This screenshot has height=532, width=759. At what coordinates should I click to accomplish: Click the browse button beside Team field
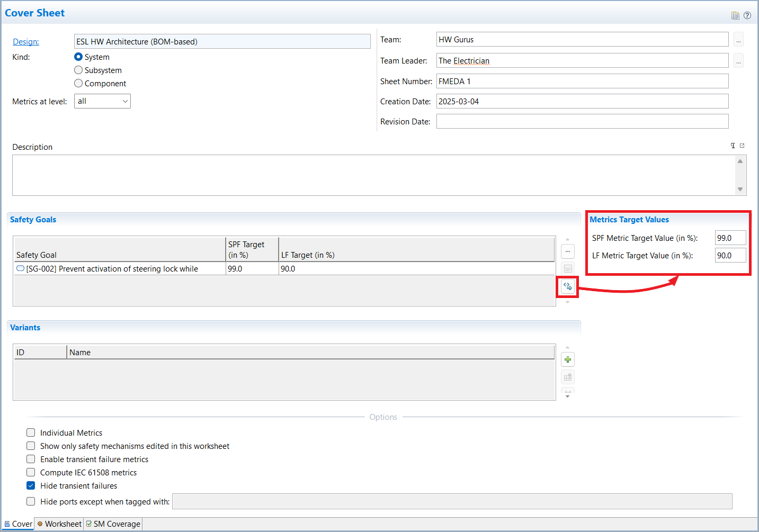738,40
